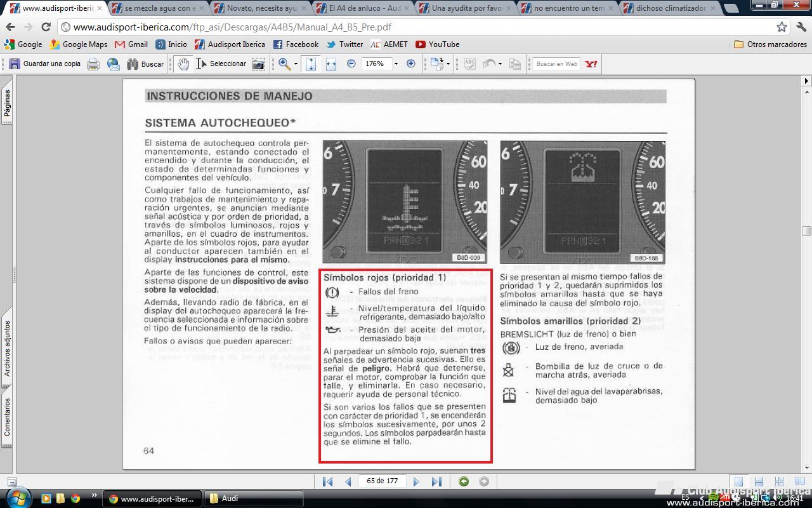This screenshot has height=508, width=812.
Task: Open the YouTube bookmark
Action: (x=437, y=44)
